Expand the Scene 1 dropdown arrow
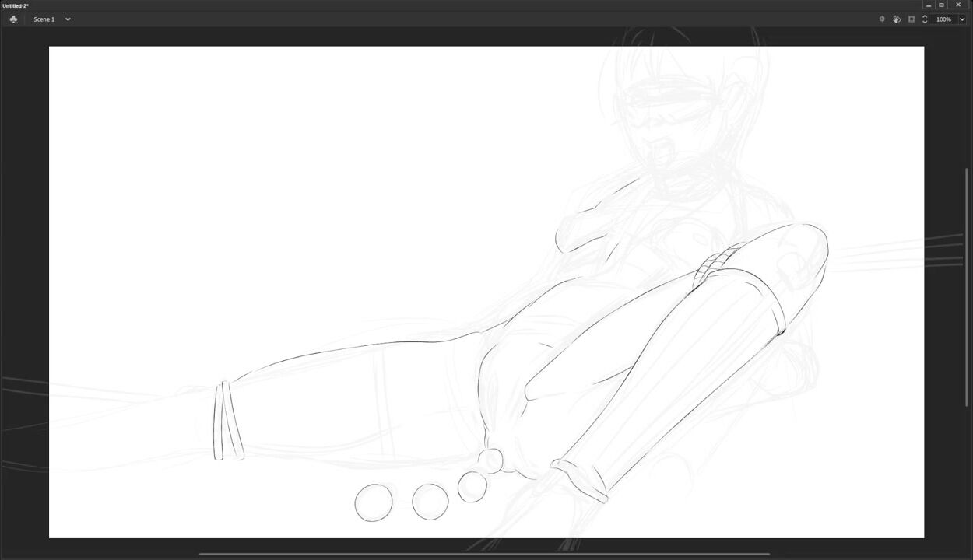This screenshot has width=973, height=560. click(x=68, y=19)
